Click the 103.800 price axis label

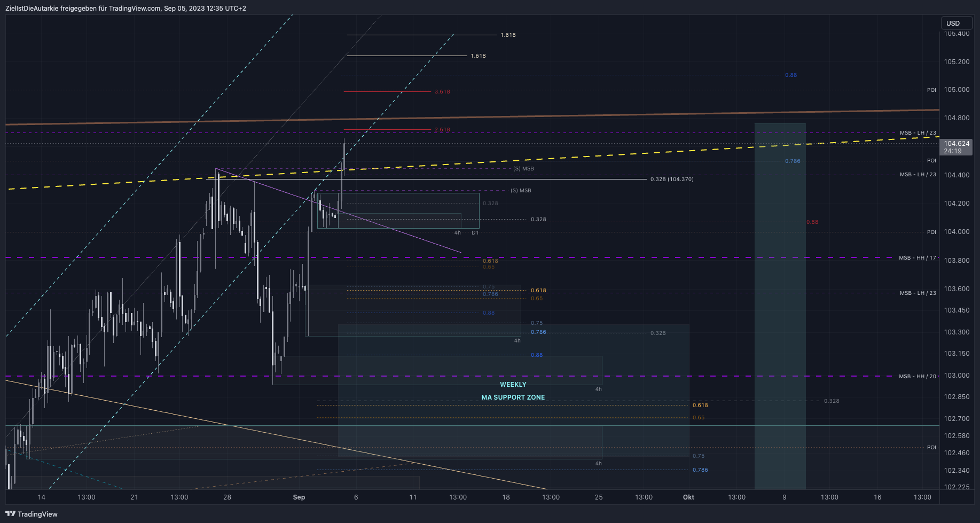[x=957, y=261]
